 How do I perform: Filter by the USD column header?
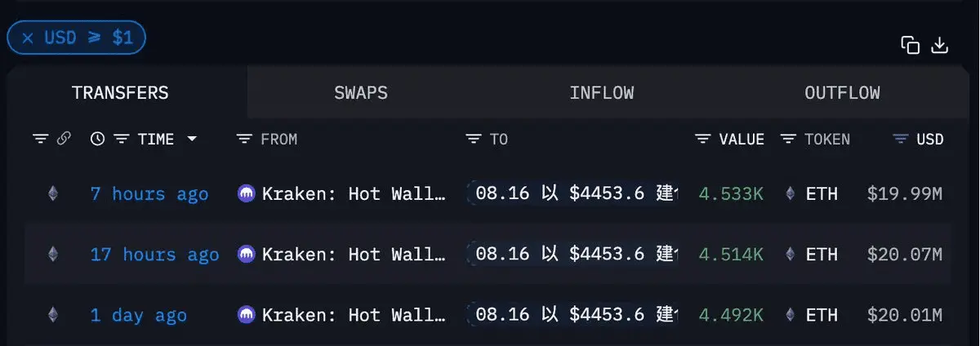[x=918, y=140]
